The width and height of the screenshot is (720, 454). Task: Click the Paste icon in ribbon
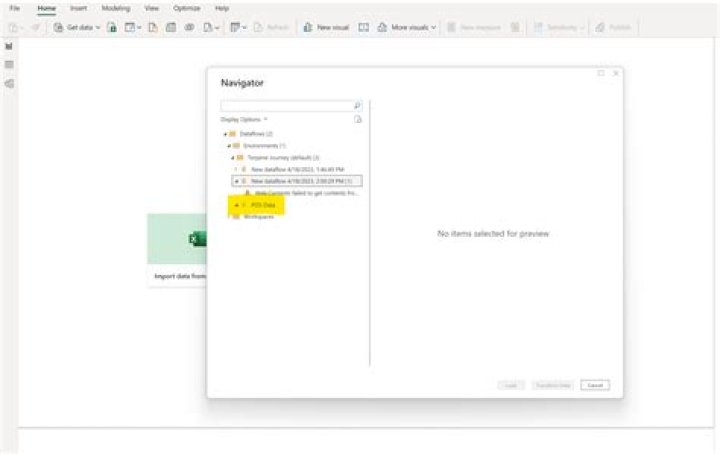[15, 28]
